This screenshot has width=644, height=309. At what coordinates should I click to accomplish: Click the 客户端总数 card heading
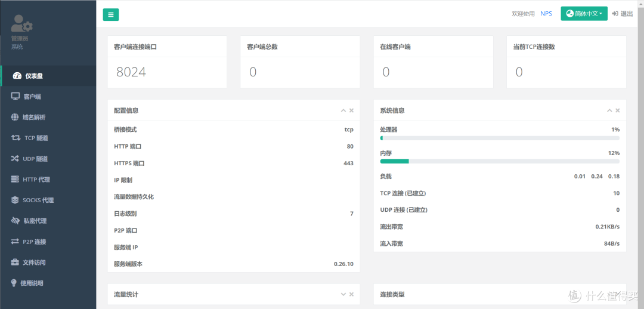[262, 47]
